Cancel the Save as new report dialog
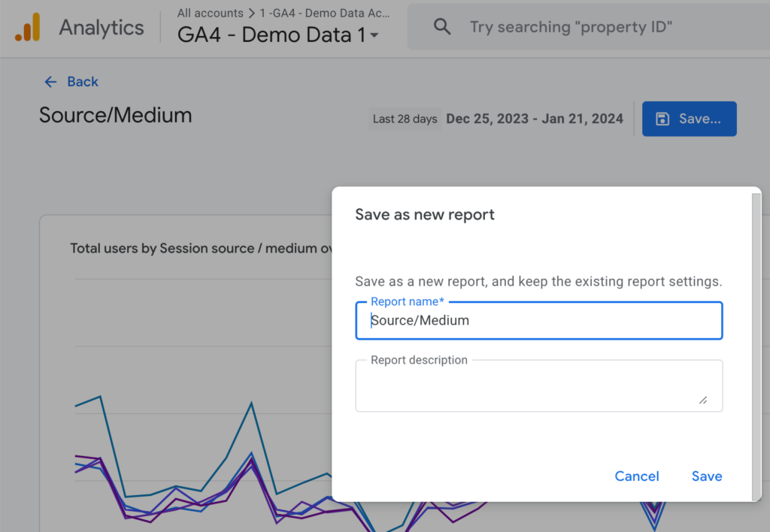 tap(637, 476)
